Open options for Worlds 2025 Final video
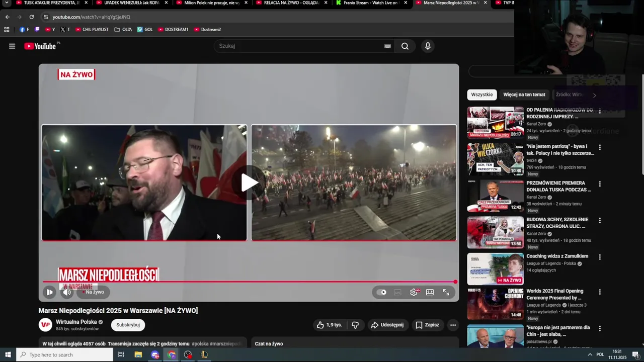 tap(599, 292)
